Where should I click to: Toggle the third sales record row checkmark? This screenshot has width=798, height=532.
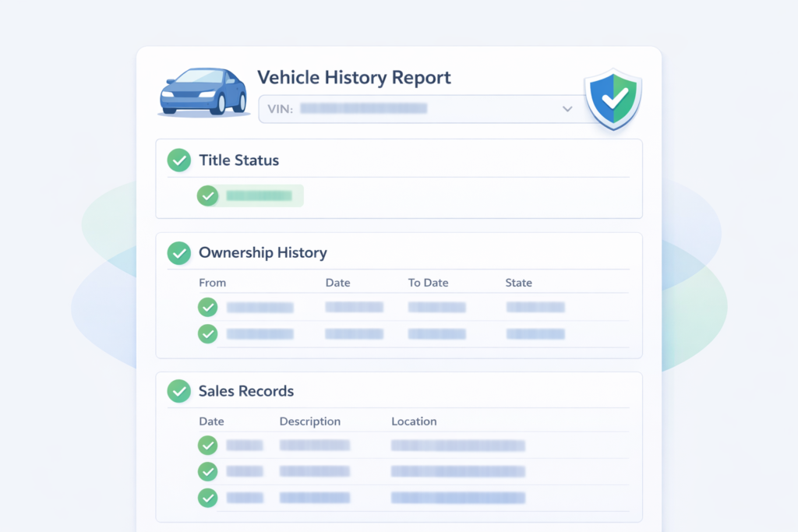207,497
